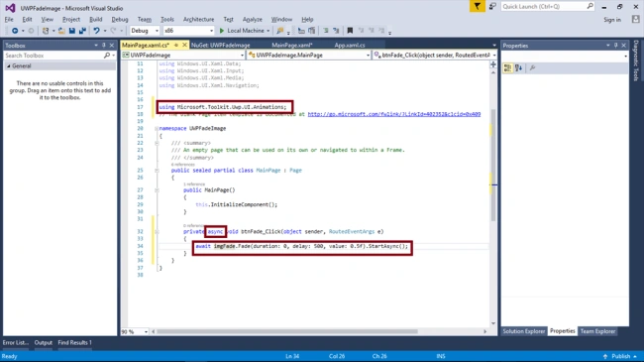Image resolution: width=644 pixels, height=362 pixels.
Task: Undo the last edit with Undo icon
Action: click(x=96, y=31)
